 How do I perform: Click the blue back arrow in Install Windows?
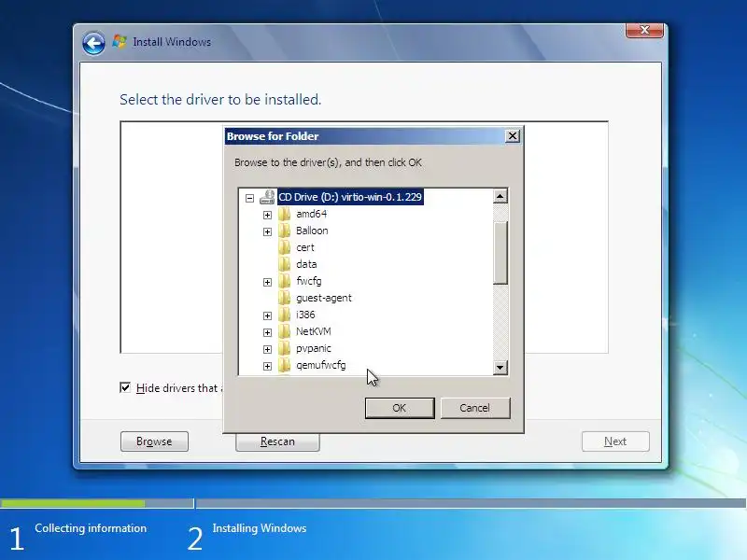pos(93,43)
